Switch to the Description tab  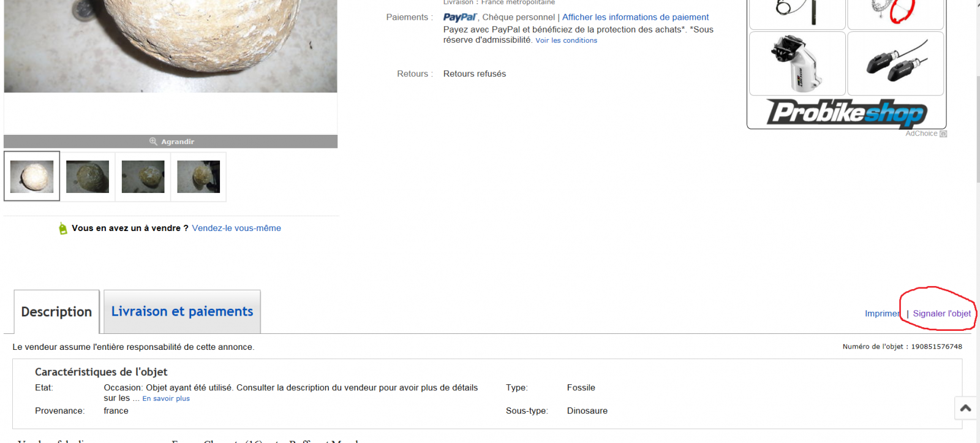(56, 312)
